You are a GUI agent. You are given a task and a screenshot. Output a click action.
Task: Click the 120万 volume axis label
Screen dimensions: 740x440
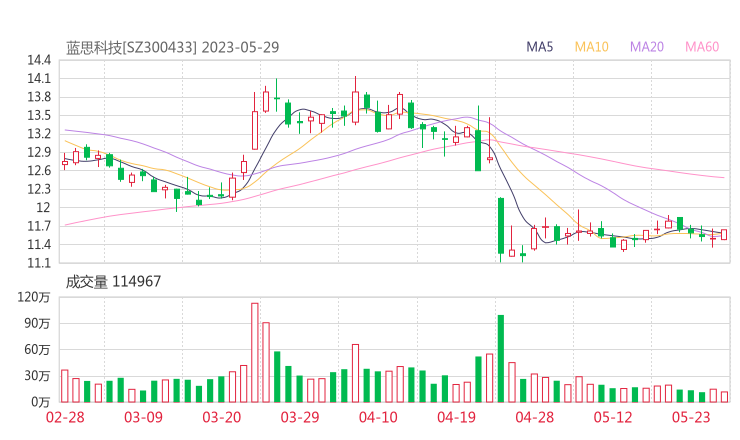tap(34, 297)
